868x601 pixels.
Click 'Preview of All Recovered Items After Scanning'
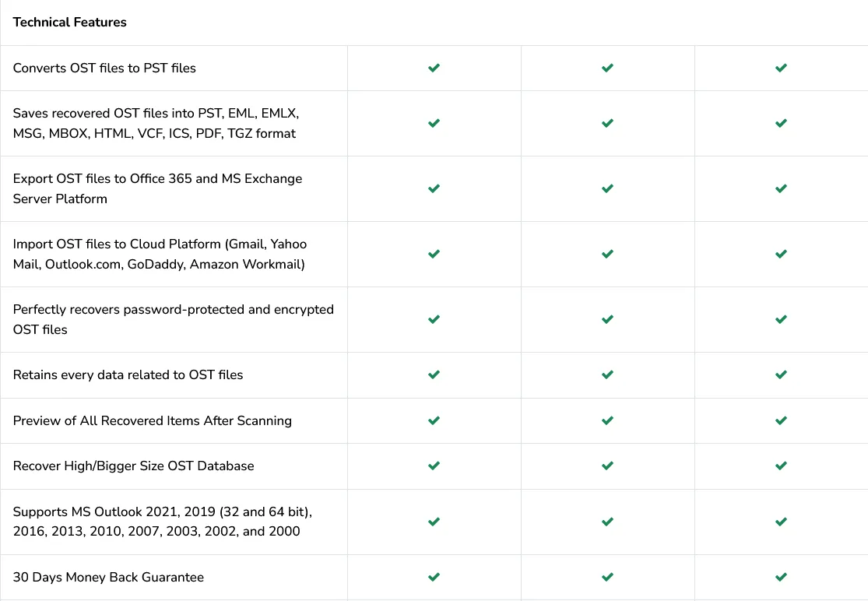(x=153, y=420)
